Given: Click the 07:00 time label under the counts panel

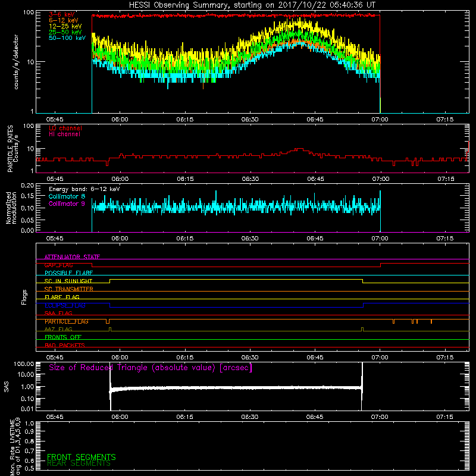Looking at the screenshot, I should click(380, 120).
